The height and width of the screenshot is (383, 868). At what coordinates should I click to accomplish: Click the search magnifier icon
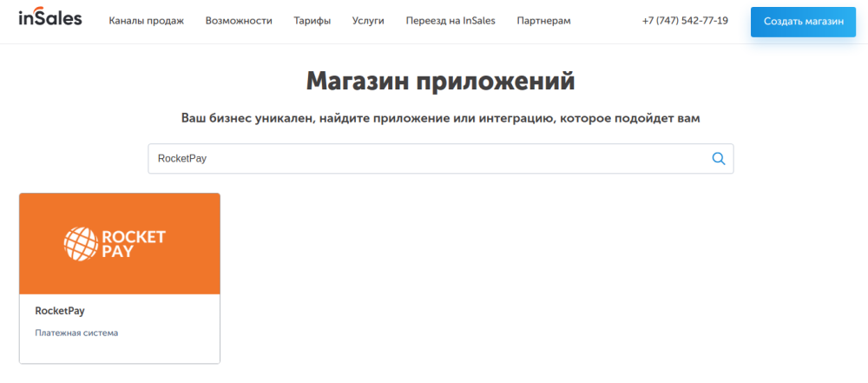pos(718,159)
